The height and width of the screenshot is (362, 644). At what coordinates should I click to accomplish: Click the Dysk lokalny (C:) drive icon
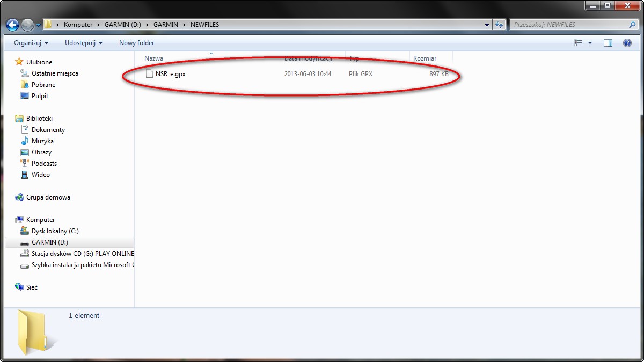(x=24, y=231)
